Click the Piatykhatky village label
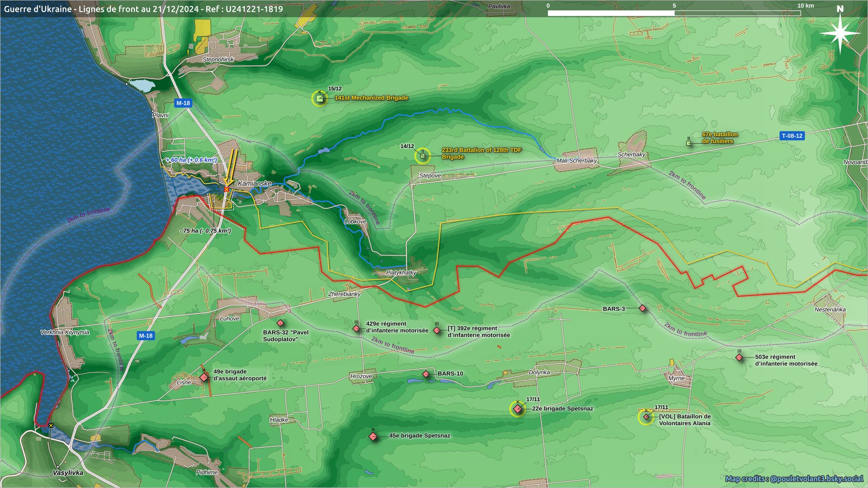The image size is (868, 488). click(401, 273)
